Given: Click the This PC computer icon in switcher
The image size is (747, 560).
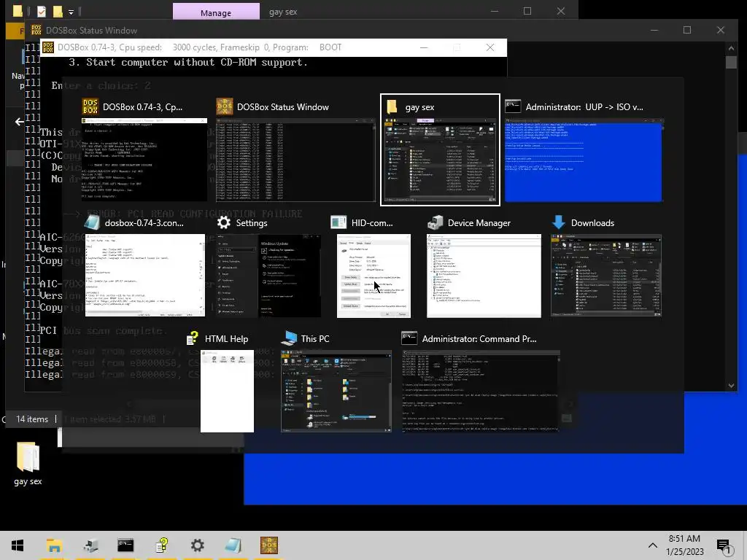Looking at the screenshot, I should pyautogui.click(x=289, y=338).
